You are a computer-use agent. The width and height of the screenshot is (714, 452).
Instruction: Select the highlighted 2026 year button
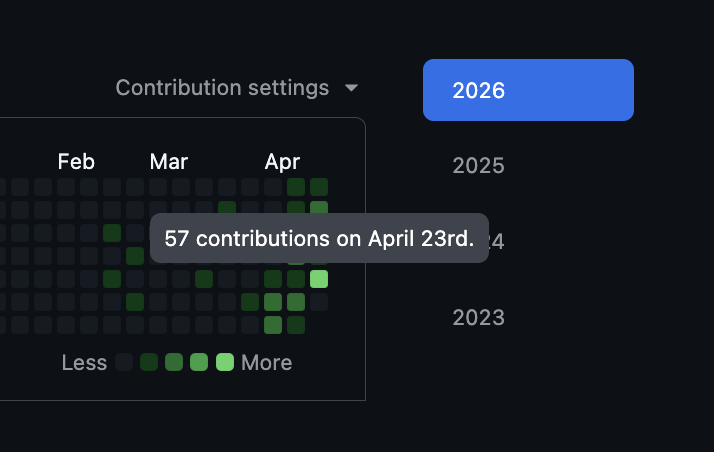[528, 90]
